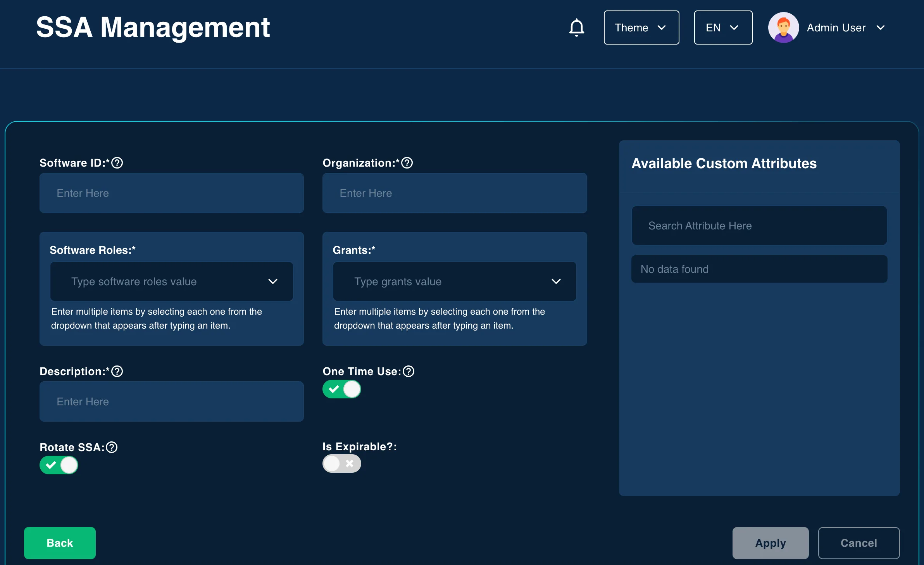Click the SSA Management title
The image size is (924, 565).
point(153,28)
